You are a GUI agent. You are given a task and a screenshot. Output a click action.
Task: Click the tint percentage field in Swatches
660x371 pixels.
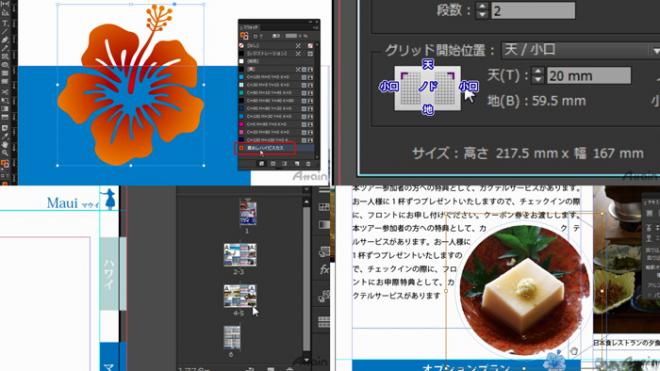pos(291,36)
